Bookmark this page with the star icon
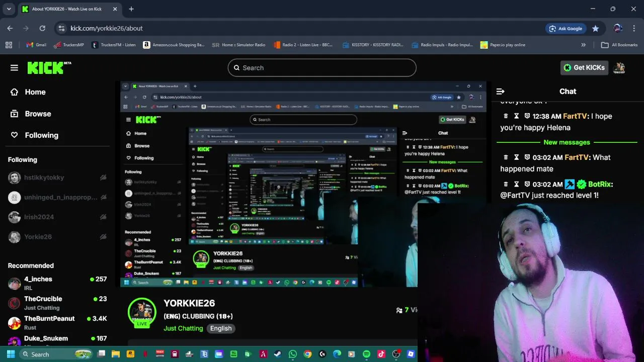 tap(595, 29)
